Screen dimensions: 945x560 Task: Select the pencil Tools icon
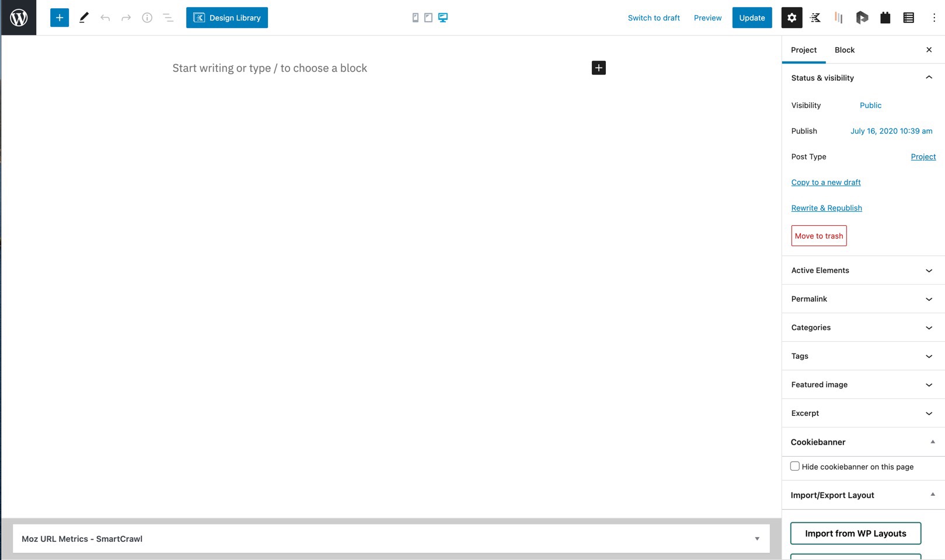coord(84,17)
